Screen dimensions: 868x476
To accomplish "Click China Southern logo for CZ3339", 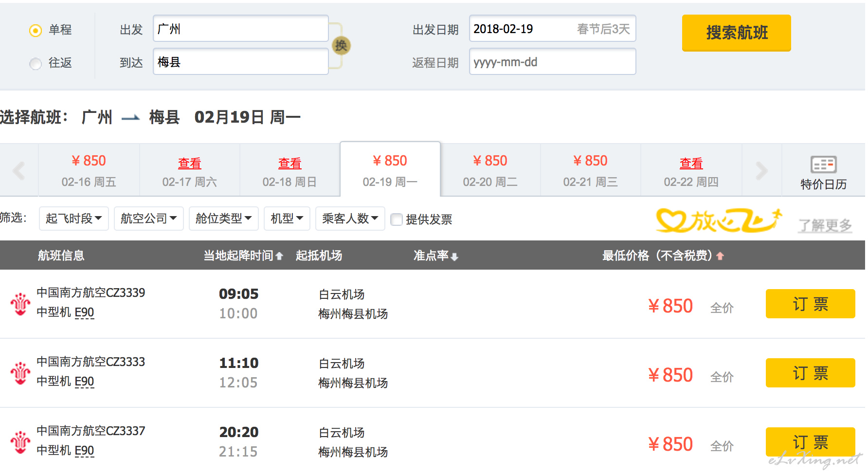I will click(20, 304).
